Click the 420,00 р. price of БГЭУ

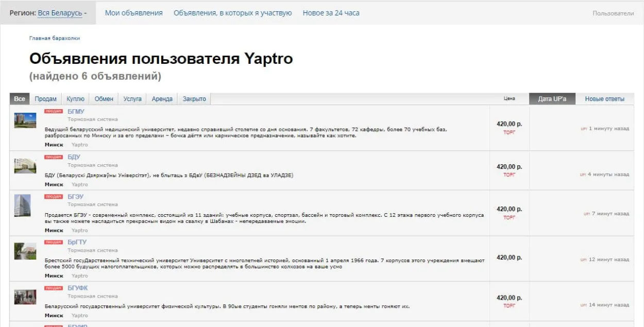click(509, 209)
